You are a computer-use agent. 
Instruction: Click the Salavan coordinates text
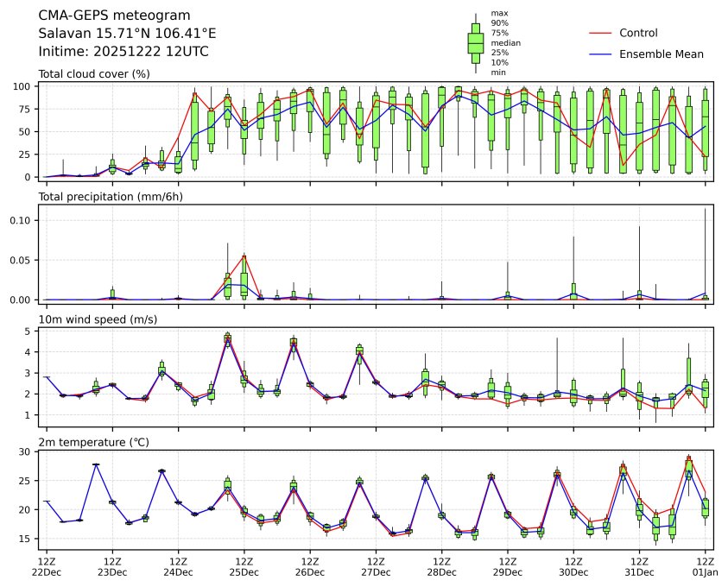point(127,34)
